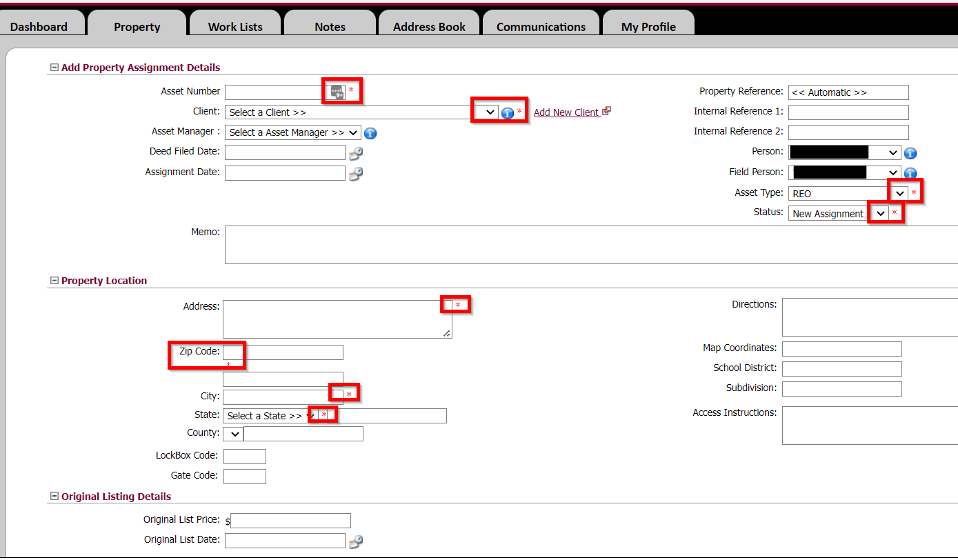Click into the Access Instructions text area
Screen dimensions: 958x560
[x=870, y=426]
